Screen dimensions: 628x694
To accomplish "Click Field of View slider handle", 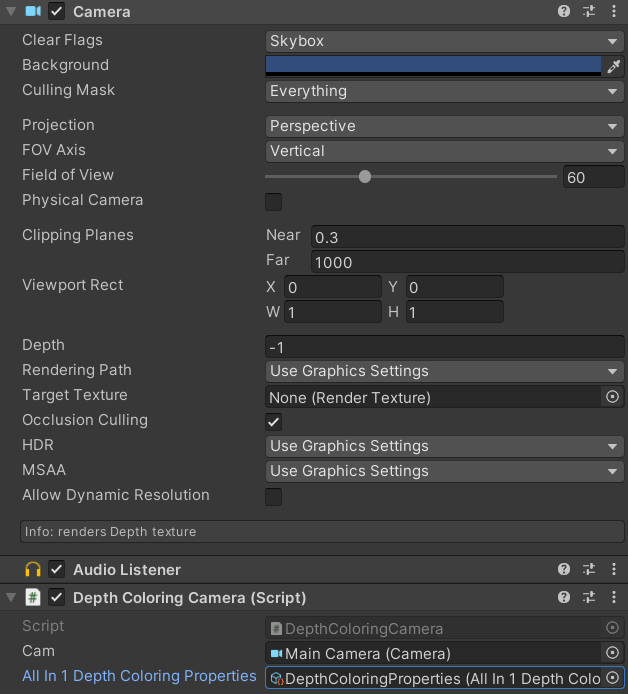I will click(365, 177).
